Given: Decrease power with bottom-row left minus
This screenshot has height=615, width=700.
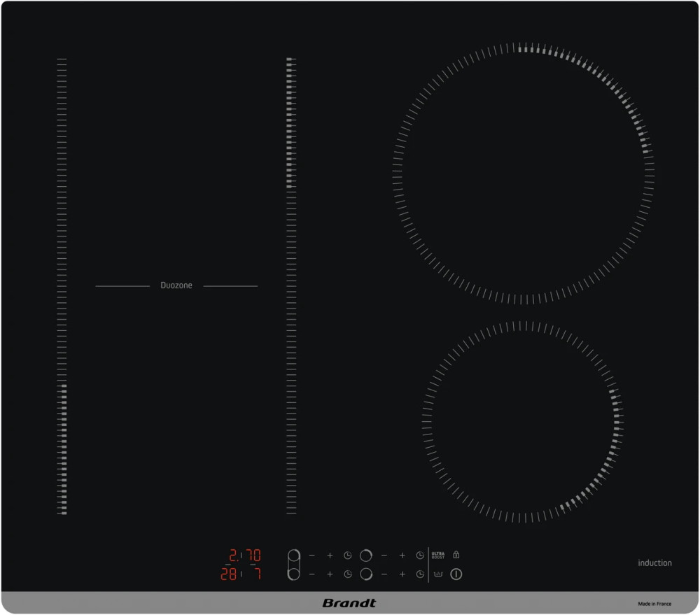Looking at the screenshot, I should click(311, 574).
